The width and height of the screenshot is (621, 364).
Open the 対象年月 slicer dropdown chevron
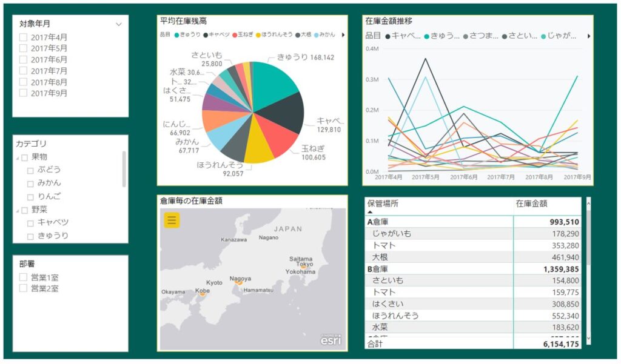click(x=119, y=24)
